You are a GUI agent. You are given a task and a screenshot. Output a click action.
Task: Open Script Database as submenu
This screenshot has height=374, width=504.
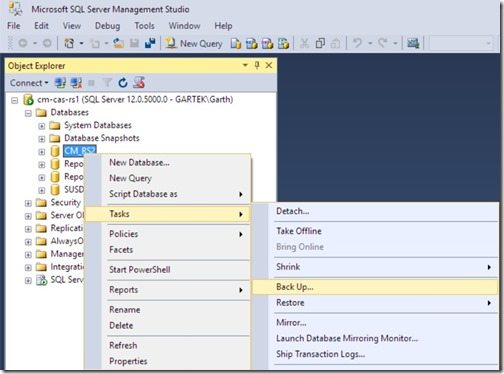point(168,194)
